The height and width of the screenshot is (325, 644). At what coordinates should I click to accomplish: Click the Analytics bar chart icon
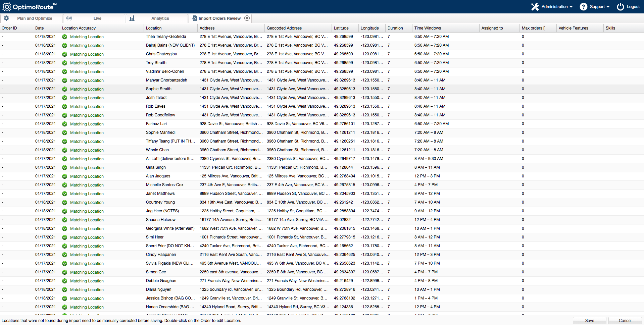point(132,18)
